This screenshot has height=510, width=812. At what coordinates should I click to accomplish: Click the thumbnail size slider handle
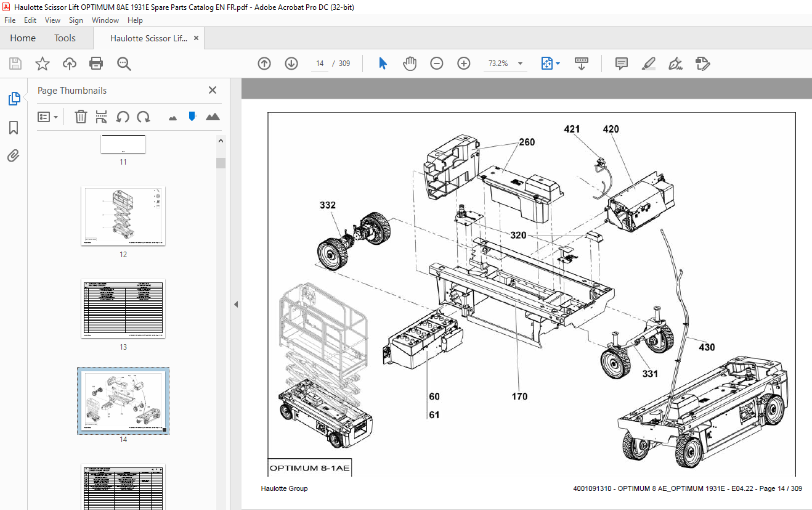click(x=192, y=116)
